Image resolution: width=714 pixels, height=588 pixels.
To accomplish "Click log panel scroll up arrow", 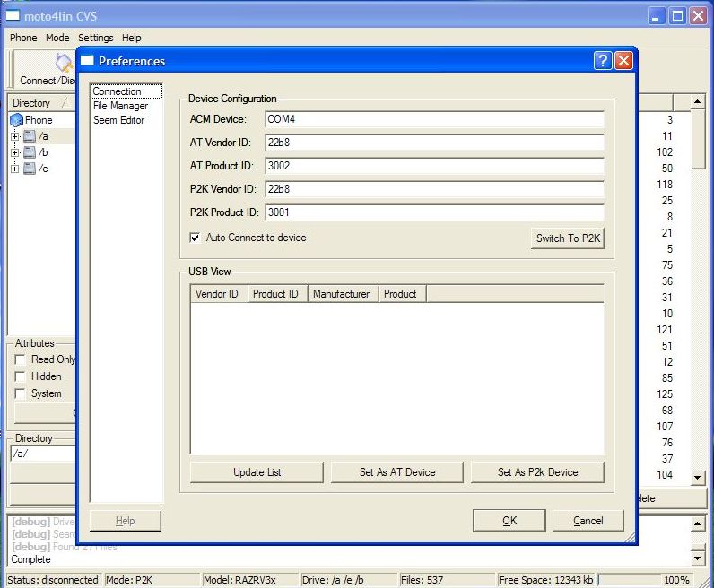I will pos(698,523).
